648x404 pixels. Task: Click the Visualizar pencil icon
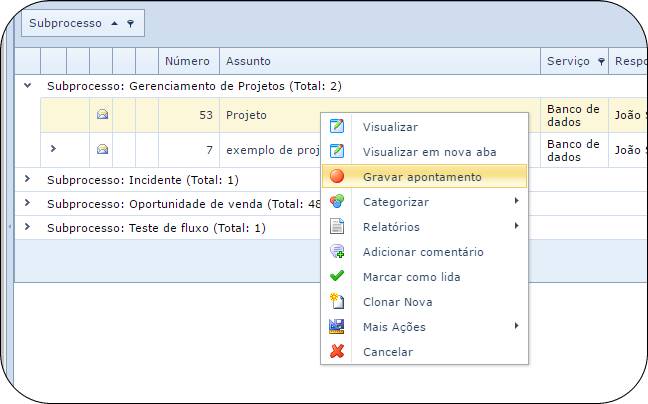(x=337, y=126)
